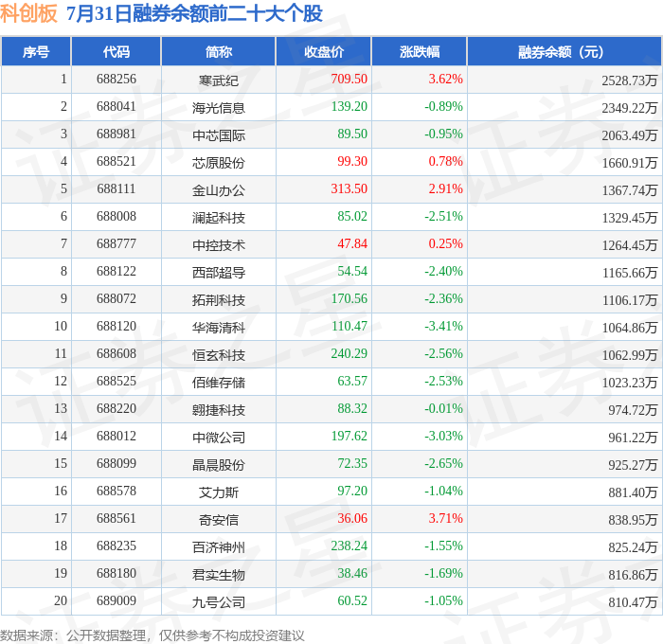Screen dimensions: 663x644
Task: Select the stock name 晶晨股份
Action: [x=219, y=465]
